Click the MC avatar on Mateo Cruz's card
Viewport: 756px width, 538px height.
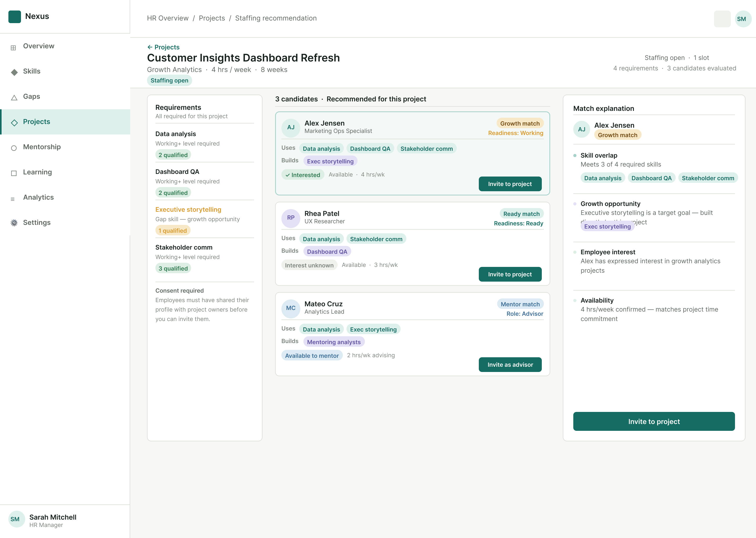[291, 309]
